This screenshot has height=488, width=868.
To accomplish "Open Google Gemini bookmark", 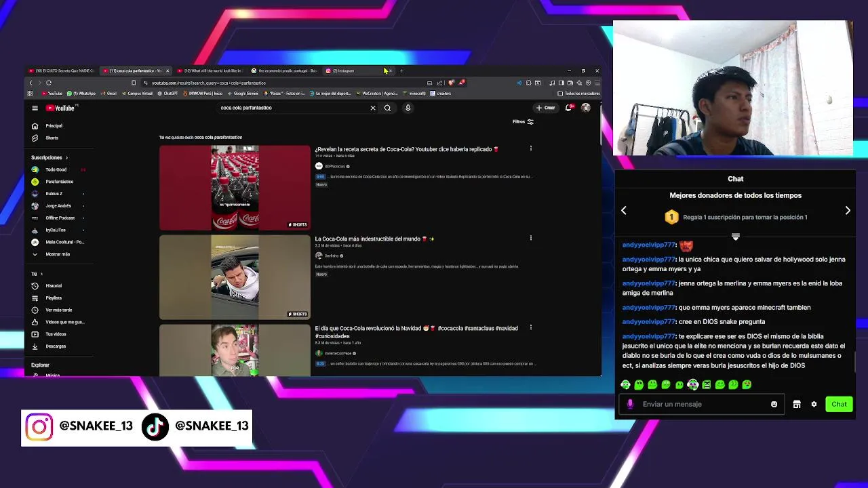I will pos(243,94).
